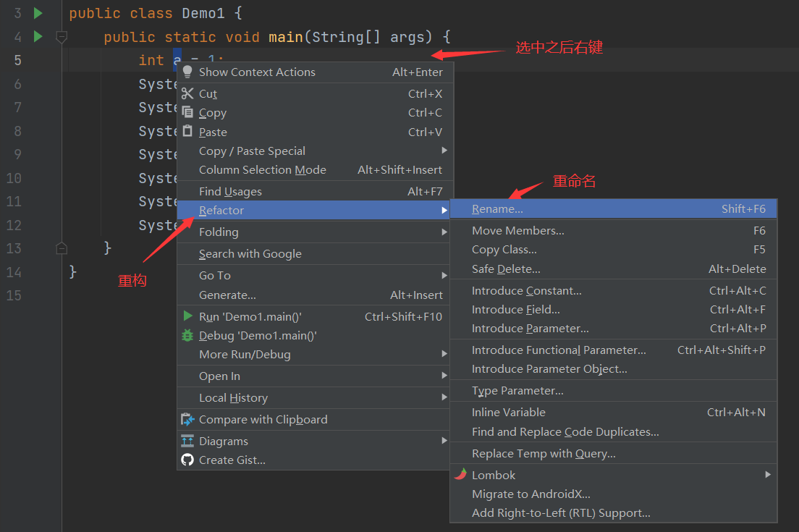Select Generate... in the context menu
Viewport: 799px width, 532px height.
[313, 295]
